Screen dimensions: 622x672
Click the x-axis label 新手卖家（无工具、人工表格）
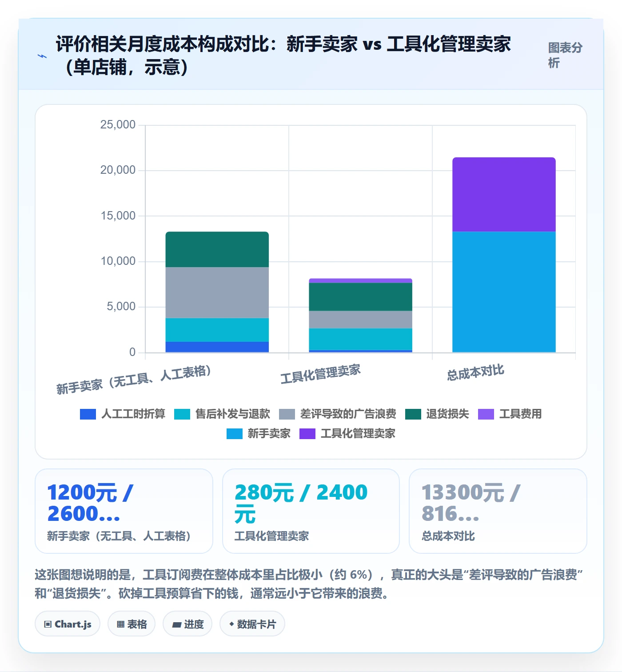(133, 380)
